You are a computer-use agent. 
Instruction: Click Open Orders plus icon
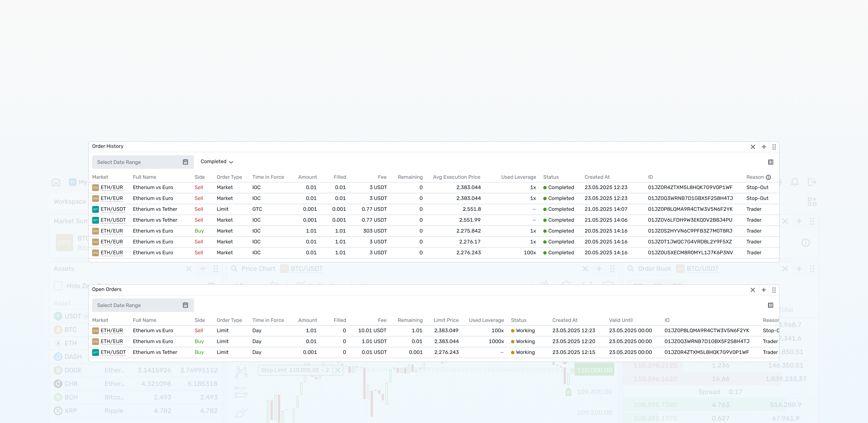[x=764, y=290]
